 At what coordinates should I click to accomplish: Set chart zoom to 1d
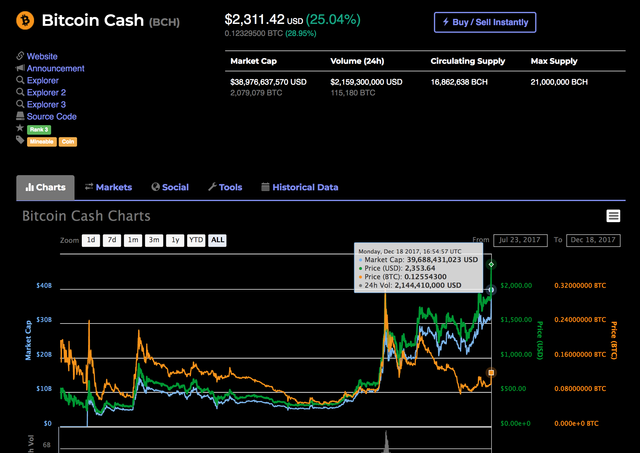(x=91, y=240)
